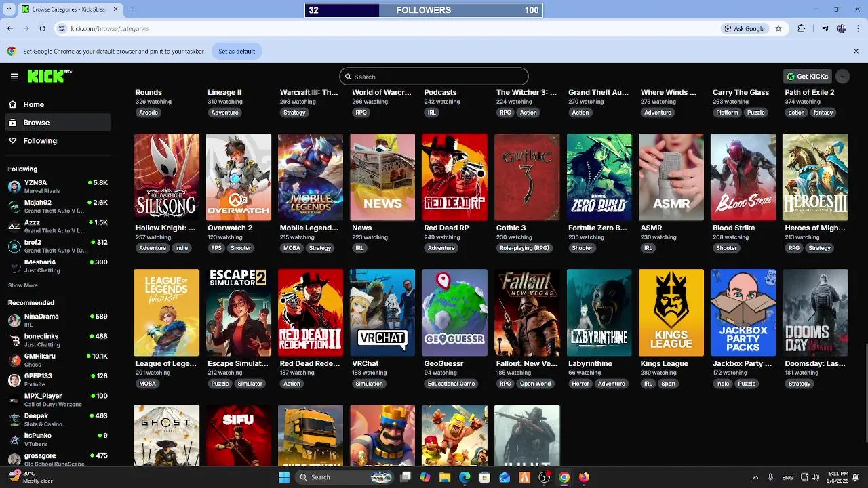Open Gothic 3 category thumbnail
The image size is (868, 488).
[x=527, y=177]
